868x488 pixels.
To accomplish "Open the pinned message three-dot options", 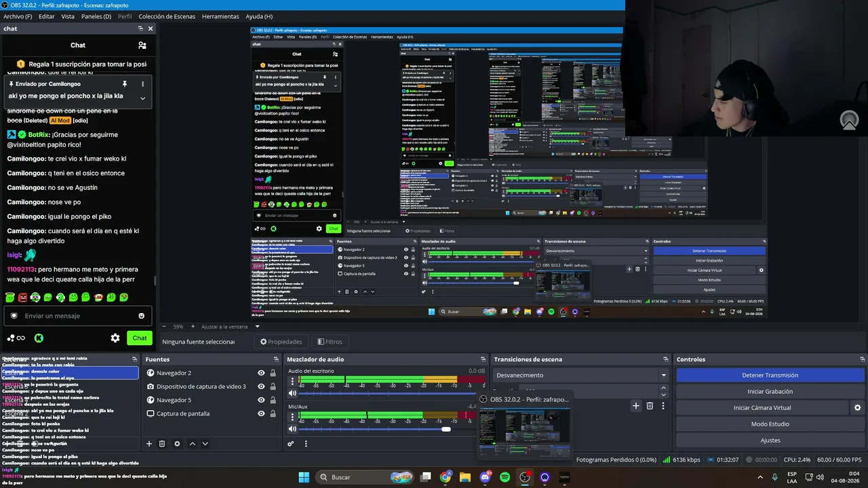I will [x=142, y=84].
